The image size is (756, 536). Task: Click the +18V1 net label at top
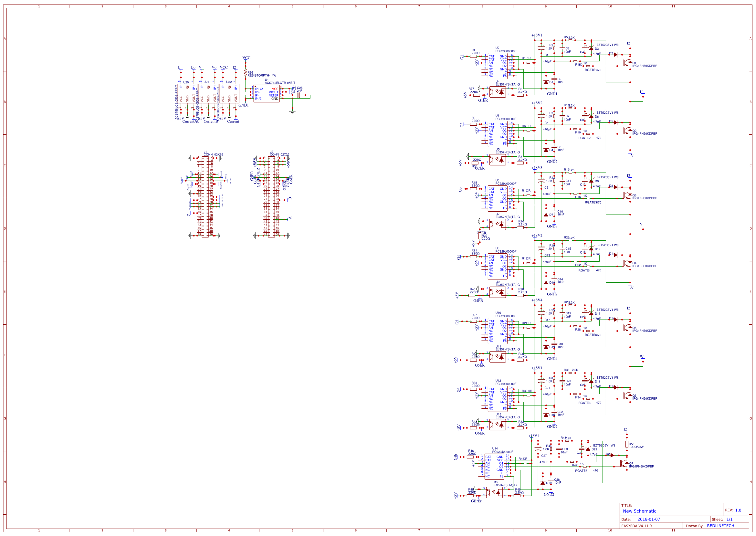[x=537, y=35]
